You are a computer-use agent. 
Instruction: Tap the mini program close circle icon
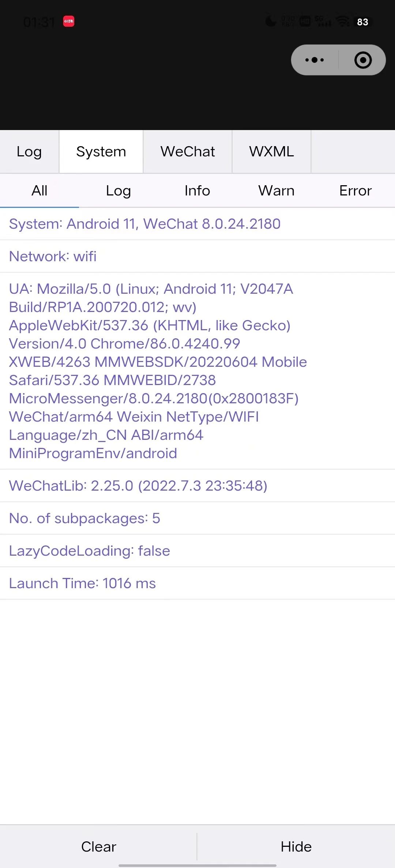tap(363, 60)
